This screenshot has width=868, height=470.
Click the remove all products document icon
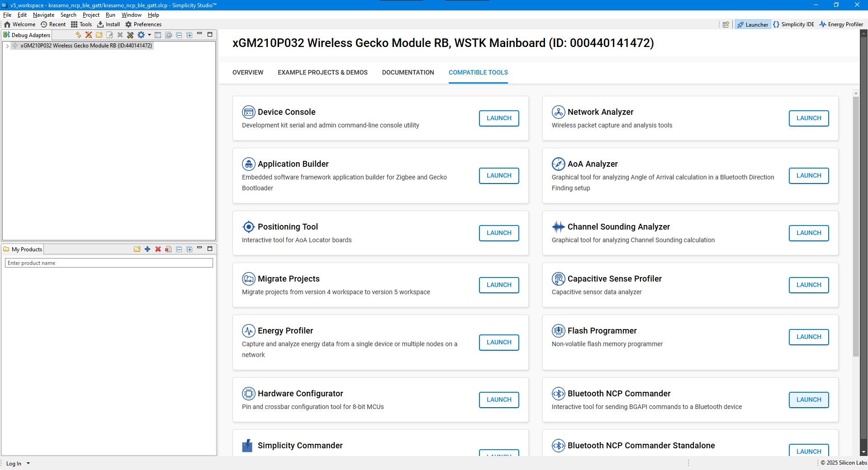click(x=168, y=249)
